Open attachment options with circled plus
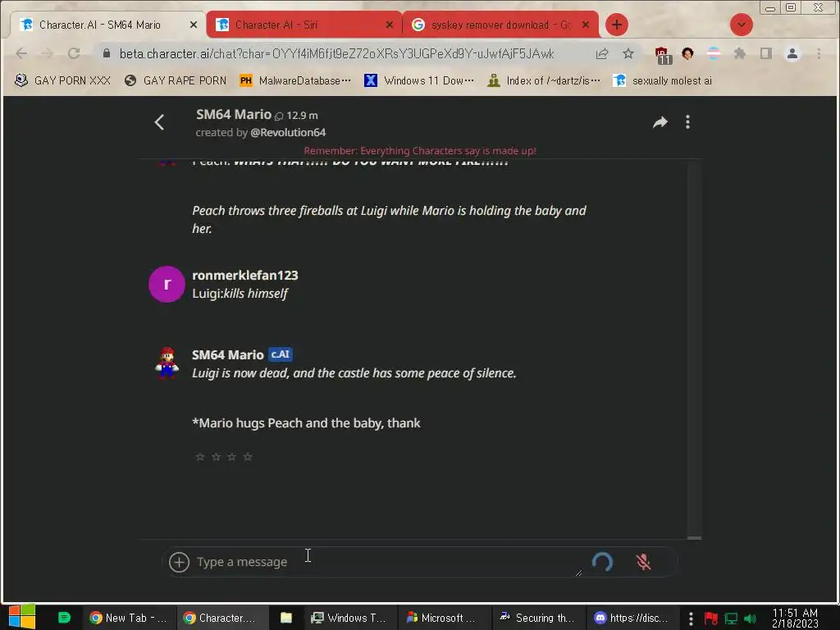 [x=179, y=562]
